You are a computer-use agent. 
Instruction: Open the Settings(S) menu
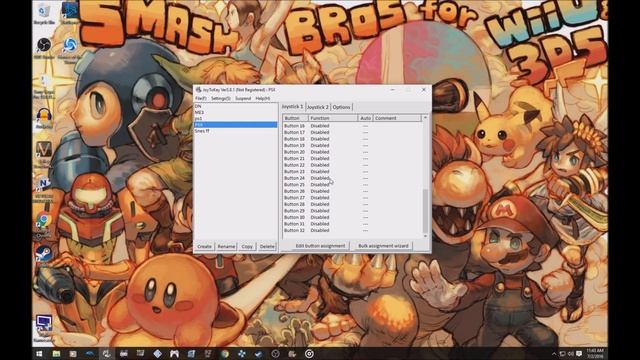[221, 98]
